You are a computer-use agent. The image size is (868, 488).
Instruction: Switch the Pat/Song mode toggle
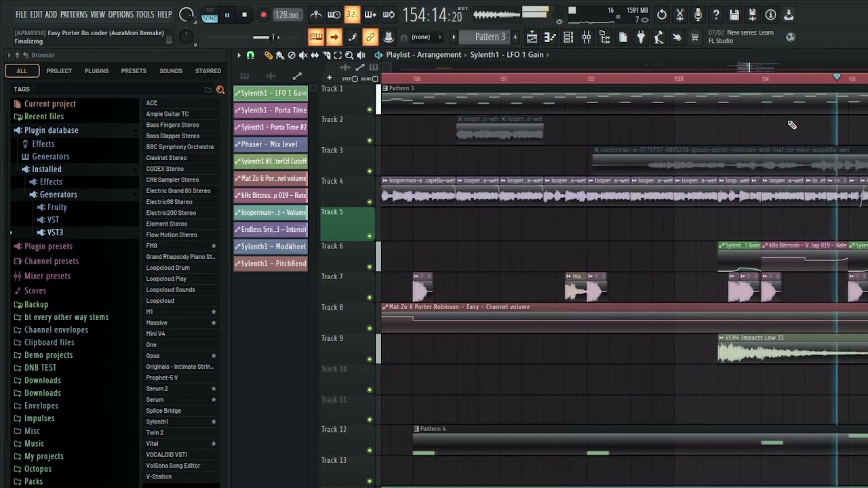coord(210,15)
